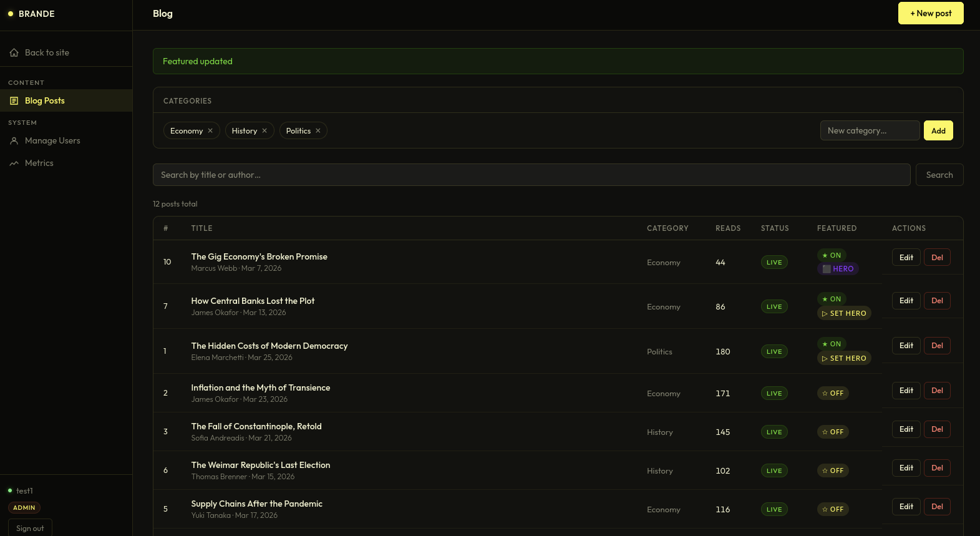Go to Metrics page
This screenshot has width=980, height=536.
pyautogui.click(x=39, y=163)
